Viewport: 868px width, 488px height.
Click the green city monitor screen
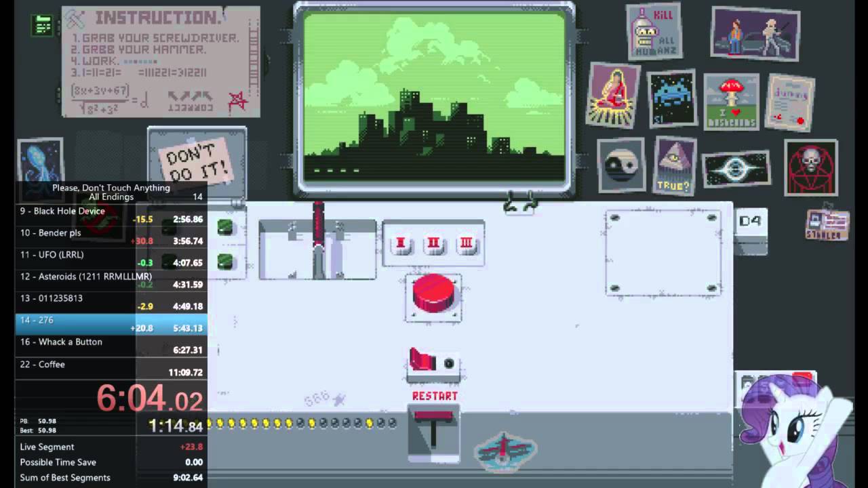click(434, 96)
